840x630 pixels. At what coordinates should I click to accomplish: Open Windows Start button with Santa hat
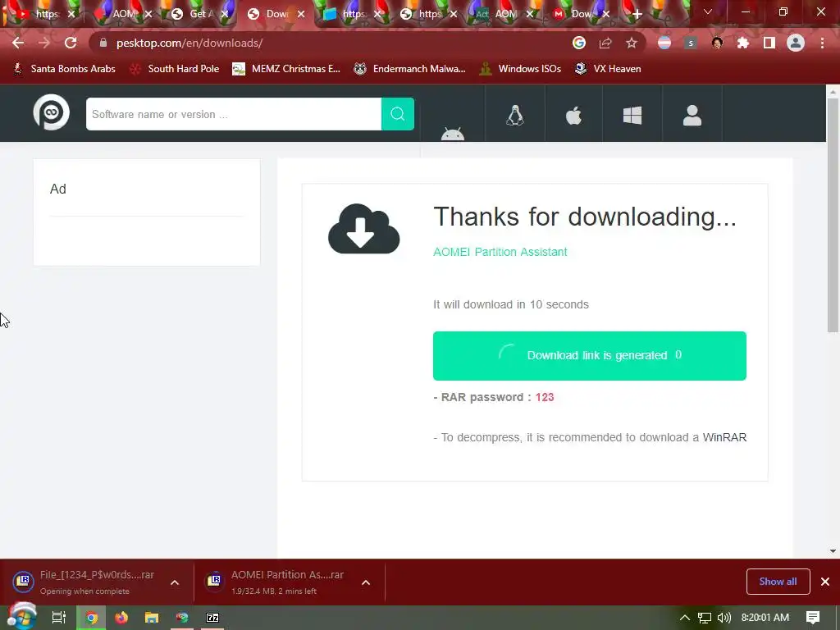tap(21, 617)
